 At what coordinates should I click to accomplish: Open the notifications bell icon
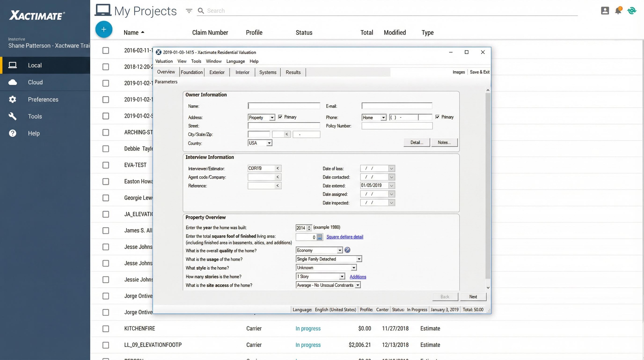pyautogui.click(x=618, y=11)
